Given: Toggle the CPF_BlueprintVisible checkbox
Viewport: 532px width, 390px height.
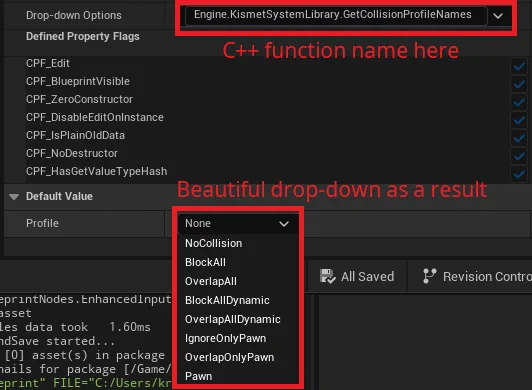Looking at the screenshot, I should coord(519,84).
